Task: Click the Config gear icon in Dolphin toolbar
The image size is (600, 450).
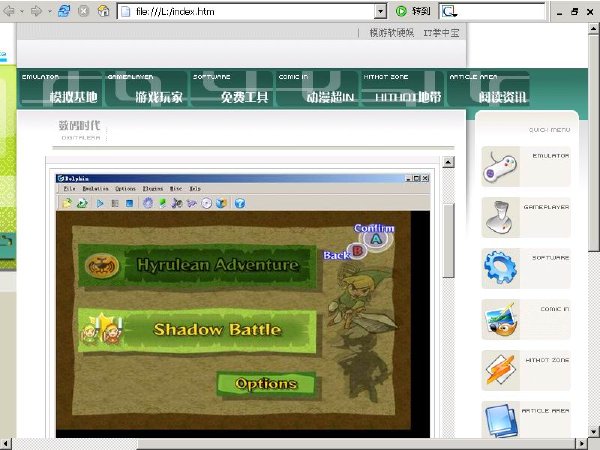Action: click(148, 203)
